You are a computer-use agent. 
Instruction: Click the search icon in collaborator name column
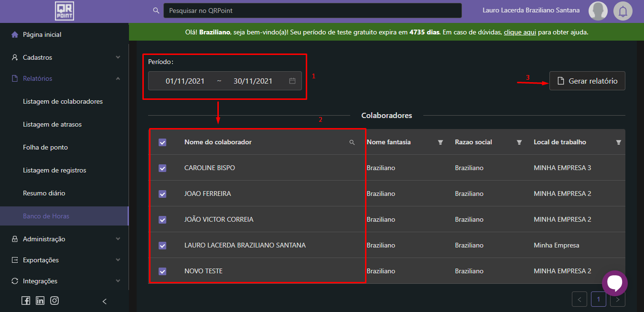pos(352,142)
